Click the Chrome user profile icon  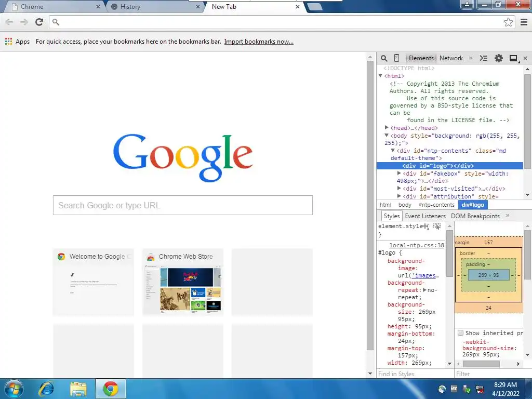467,4
